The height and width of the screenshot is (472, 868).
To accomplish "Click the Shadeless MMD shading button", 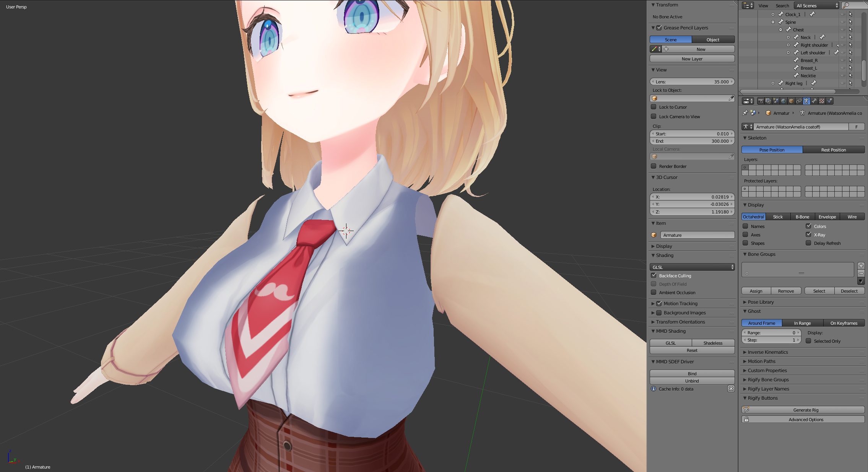I will (713, 343).
